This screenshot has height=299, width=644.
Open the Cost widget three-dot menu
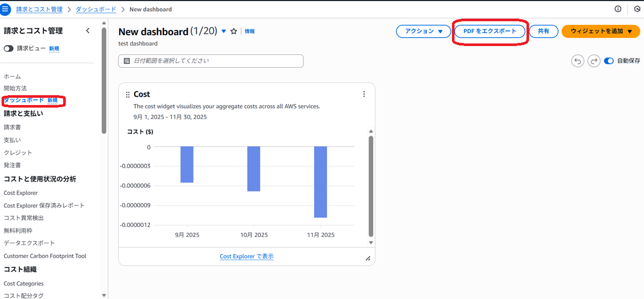click(x=364, y=94)
